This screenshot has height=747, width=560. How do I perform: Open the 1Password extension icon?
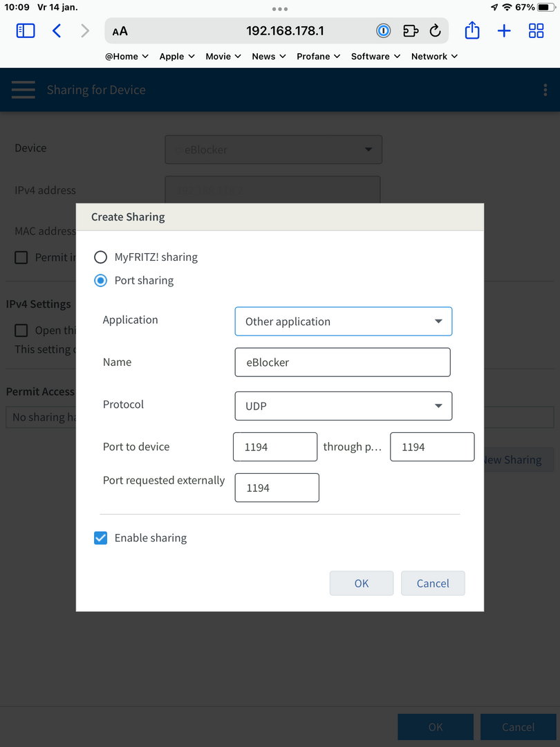click(383, 31)
